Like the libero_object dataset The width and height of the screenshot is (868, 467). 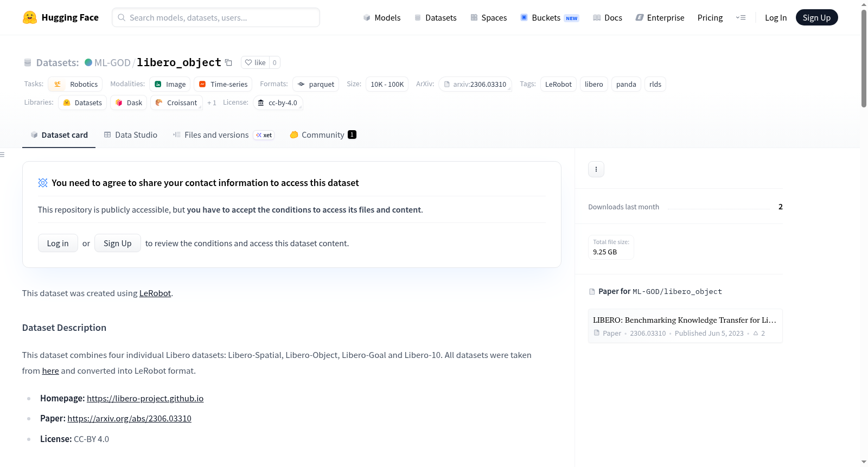coord(255,62)
